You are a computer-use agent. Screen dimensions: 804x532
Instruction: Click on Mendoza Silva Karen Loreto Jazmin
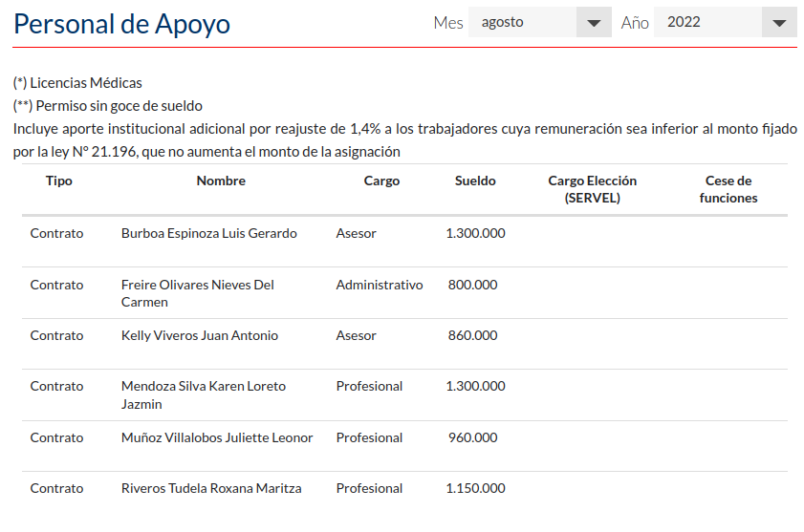(x=203, y=394)
